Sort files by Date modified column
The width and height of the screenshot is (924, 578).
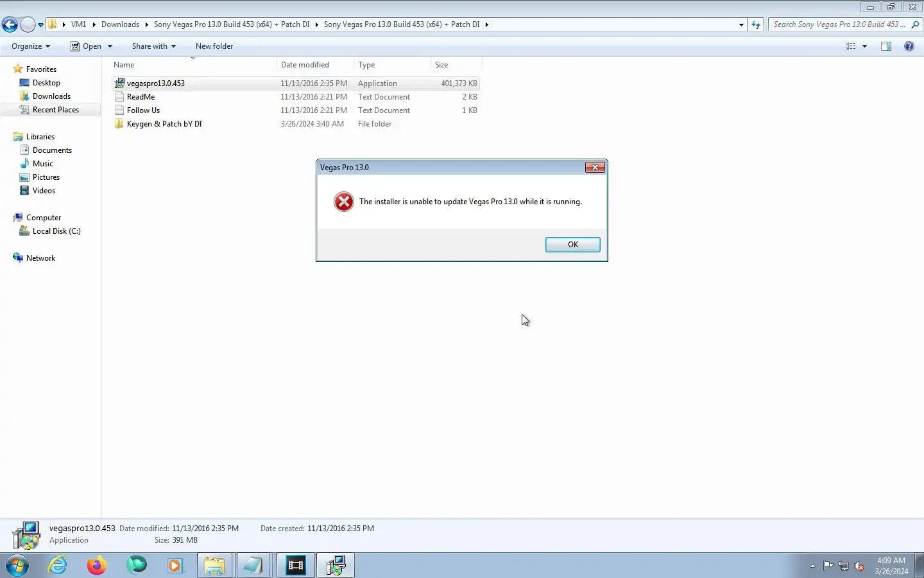tap(315, 65)
